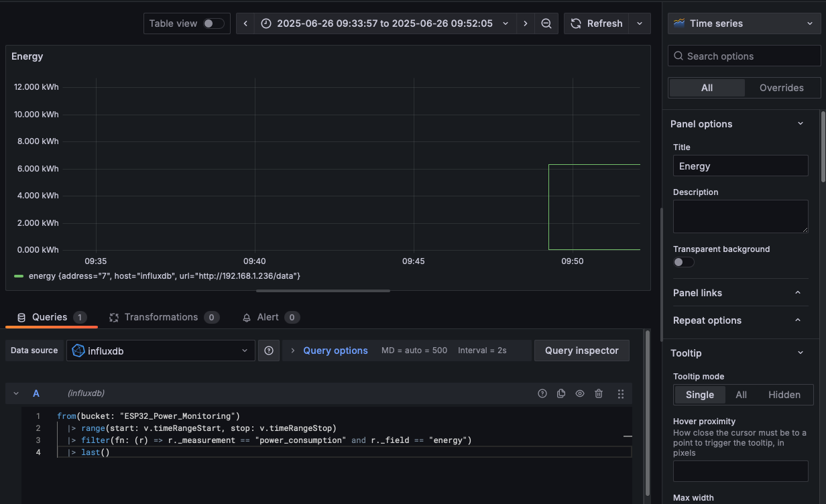Click the energy series legend color swatch
Image resolution: width=826 pixels, height=504 pixels.
19,276
